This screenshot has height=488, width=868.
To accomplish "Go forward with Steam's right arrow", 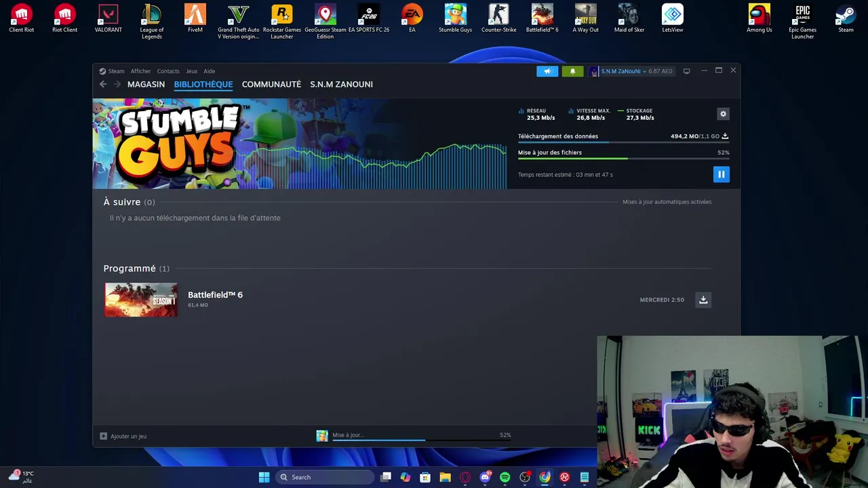I will pyautogui.click(x=117, y=84).
